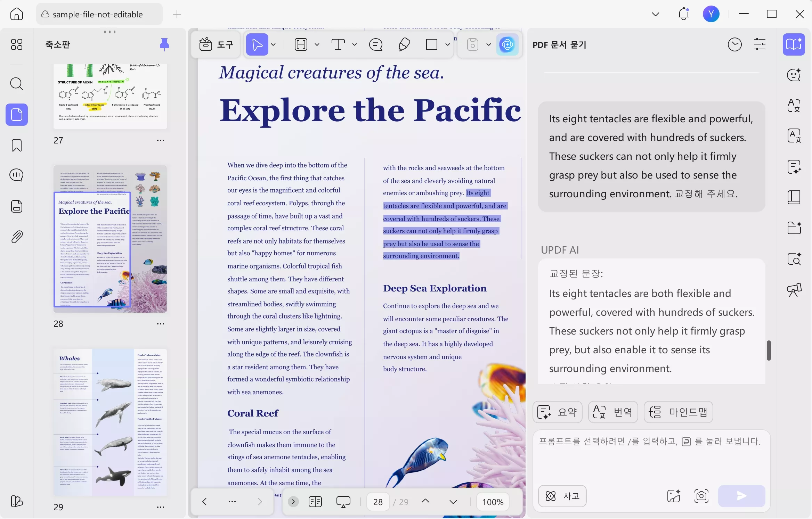This screenshot has width=812, height=519.
Task: Click the 마인드맵 mind map button
Action: pyautogui.click(x=678, y=412)
